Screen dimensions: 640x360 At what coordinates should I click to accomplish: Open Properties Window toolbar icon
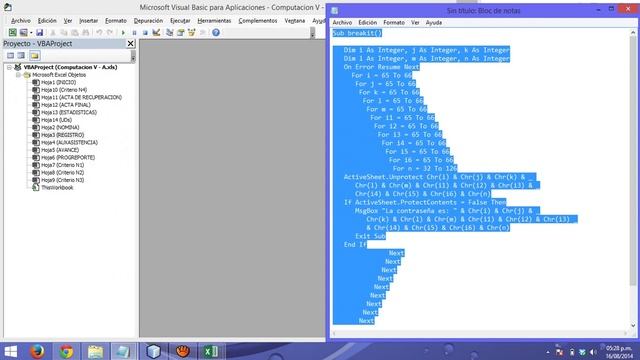(180, 32)
